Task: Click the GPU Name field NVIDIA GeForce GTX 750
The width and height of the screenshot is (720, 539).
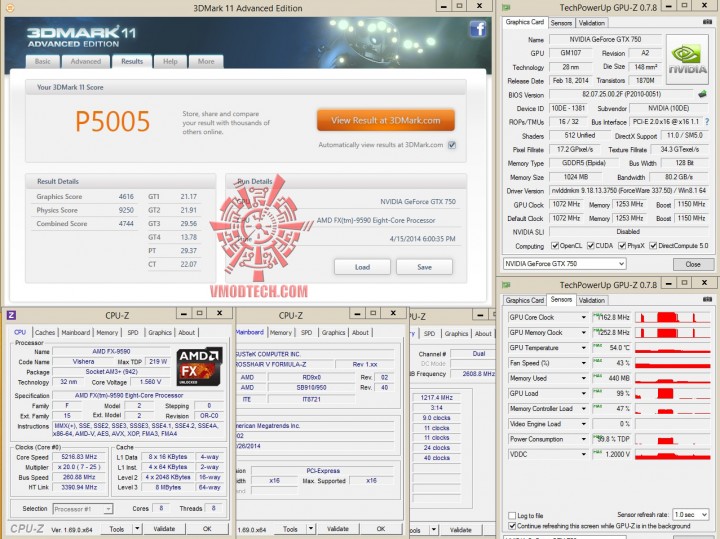Action: (x=605, y=39)
